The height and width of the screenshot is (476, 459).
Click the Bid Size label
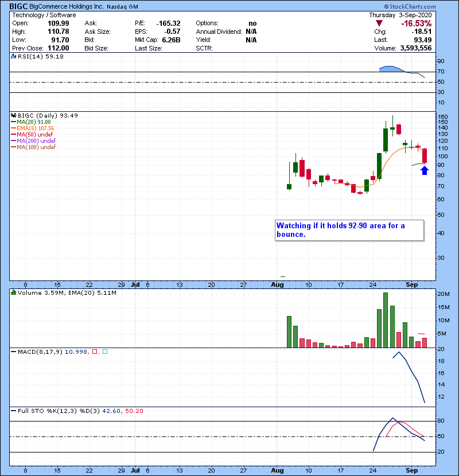click(x=96, y=48)
